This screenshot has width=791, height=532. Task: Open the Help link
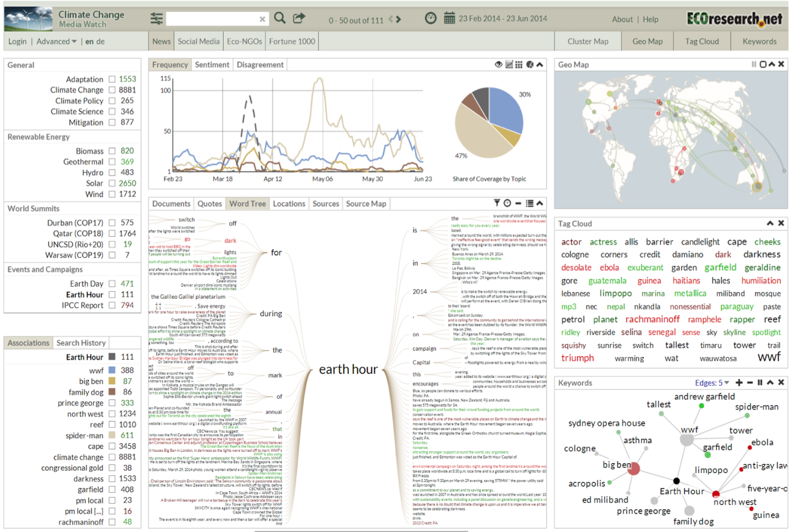click(650, 19)
